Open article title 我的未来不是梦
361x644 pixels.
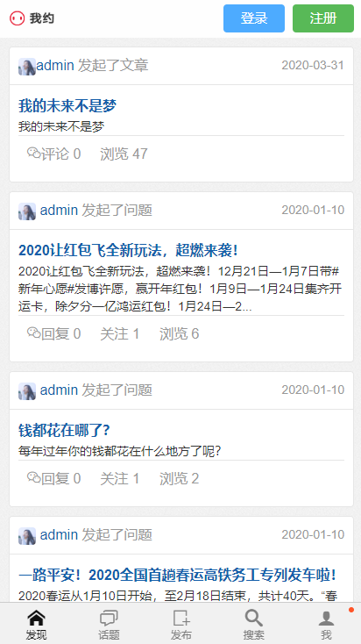[x=67, y=106]
